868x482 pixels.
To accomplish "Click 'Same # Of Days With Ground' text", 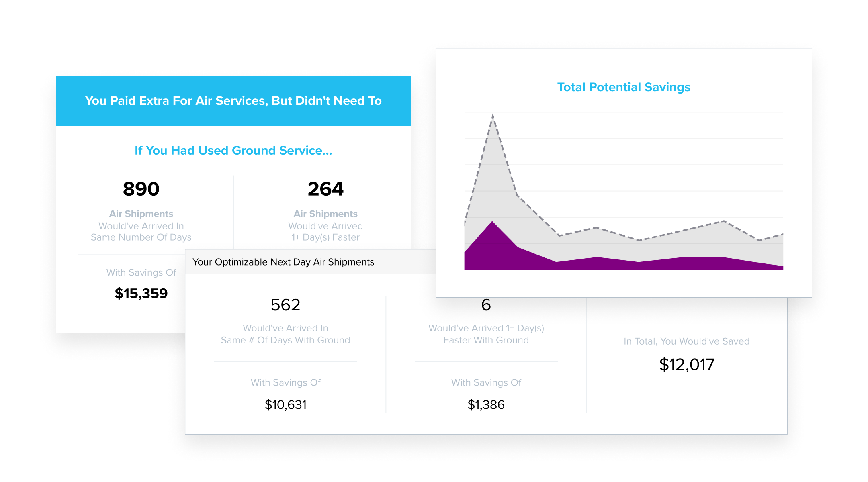I will pos(285,340).
